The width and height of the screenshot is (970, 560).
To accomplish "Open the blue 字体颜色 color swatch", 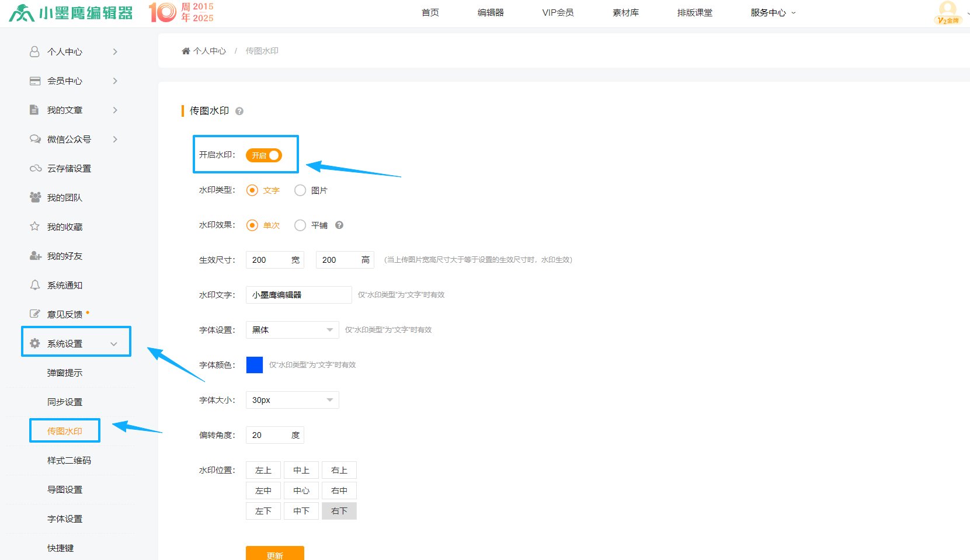I will [x=255, y=365].
